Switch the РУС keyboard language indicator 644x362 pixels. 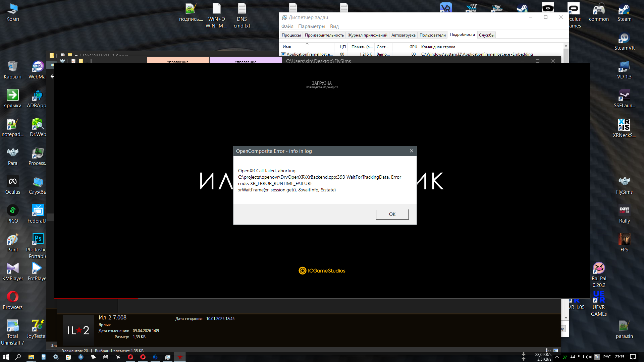coord(607,357)
